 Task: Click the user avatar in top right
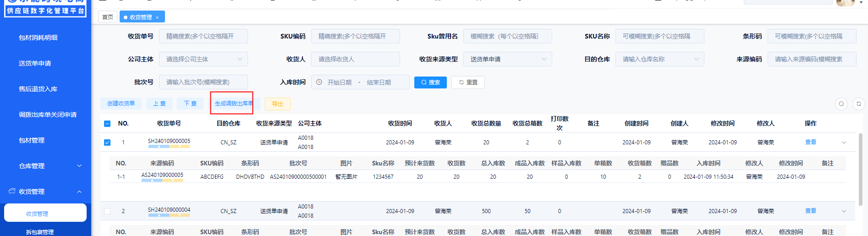pyautogui.click(x=845, y=2)
